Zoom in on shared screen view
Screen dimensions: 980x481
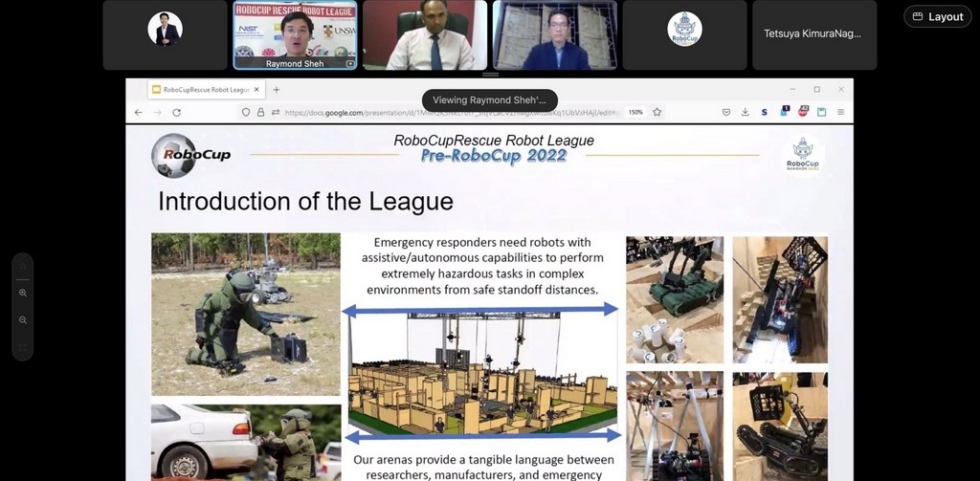click(x=23, y=293)
